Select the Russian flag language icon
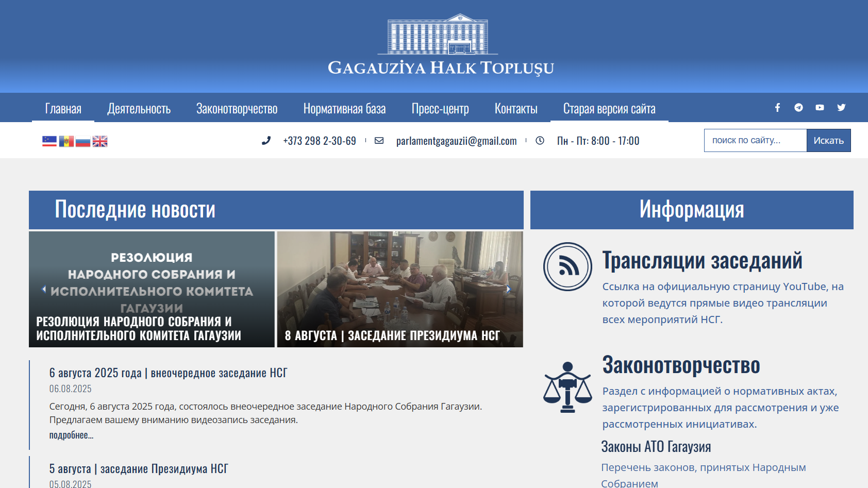 tap(83, 141)
